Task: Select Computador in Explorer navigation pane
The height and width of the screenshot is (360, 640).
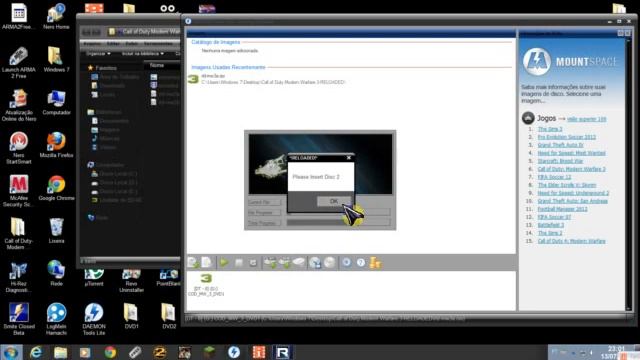Action: point(106,165)
